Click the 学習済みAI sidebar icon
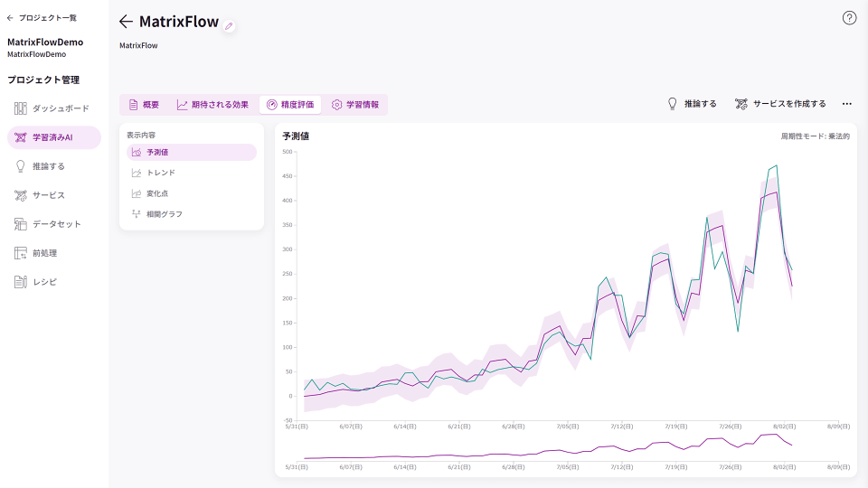This screenshot has height=488, width=868. pyautogui.click(x=21, y=137)
